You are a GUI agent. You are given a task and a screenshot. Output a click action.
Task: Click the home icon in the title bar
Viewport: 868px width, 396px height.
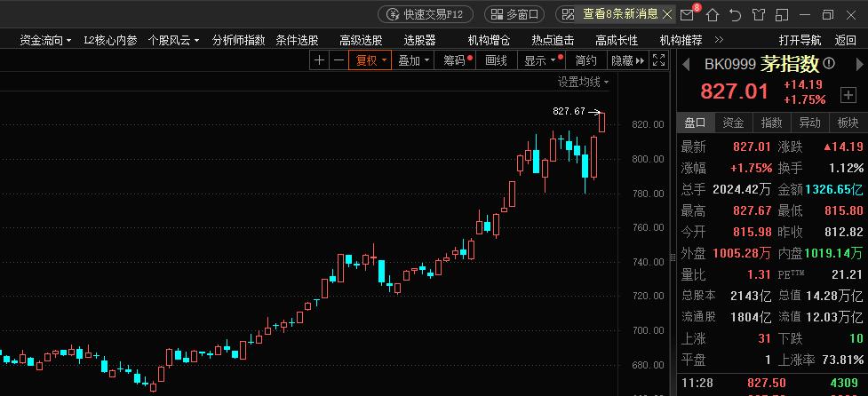(713, 15)
